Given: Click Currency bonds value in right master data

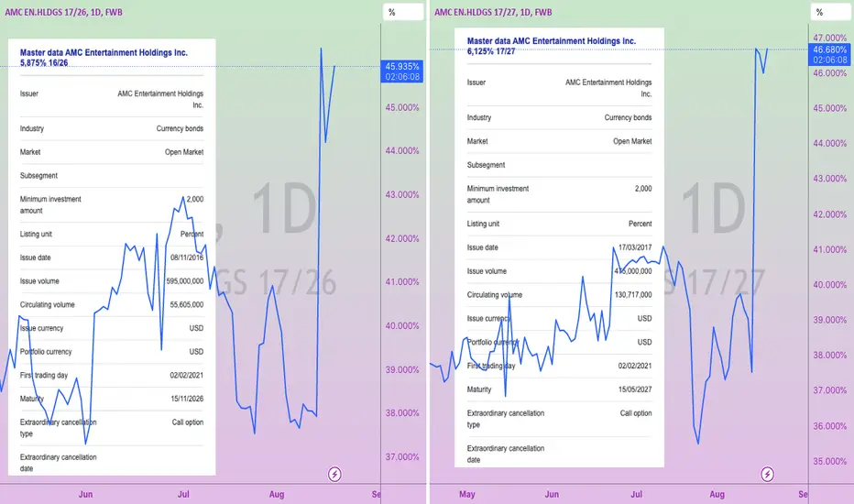Looking at the screenshot, I should point(628,117).
